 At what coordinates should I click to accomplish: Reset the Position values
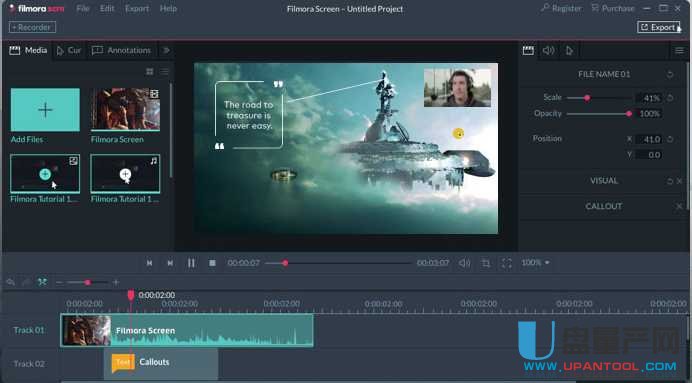coord(670,139)
